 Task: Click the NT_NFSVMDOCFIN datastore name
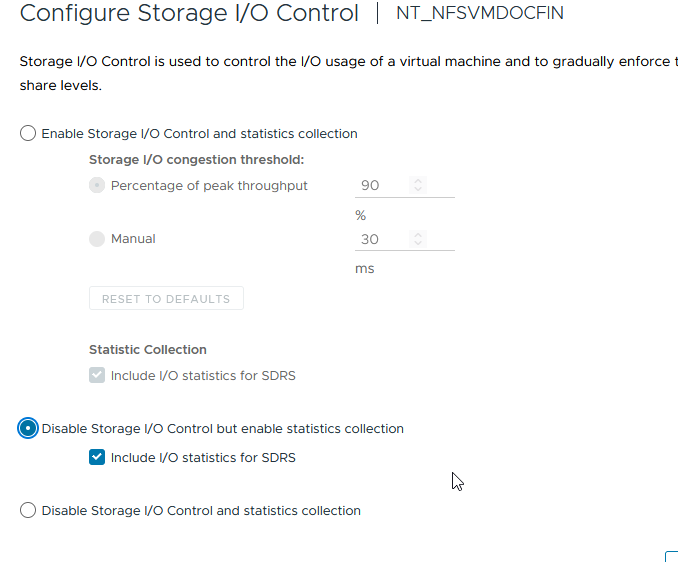pos(480,14)
